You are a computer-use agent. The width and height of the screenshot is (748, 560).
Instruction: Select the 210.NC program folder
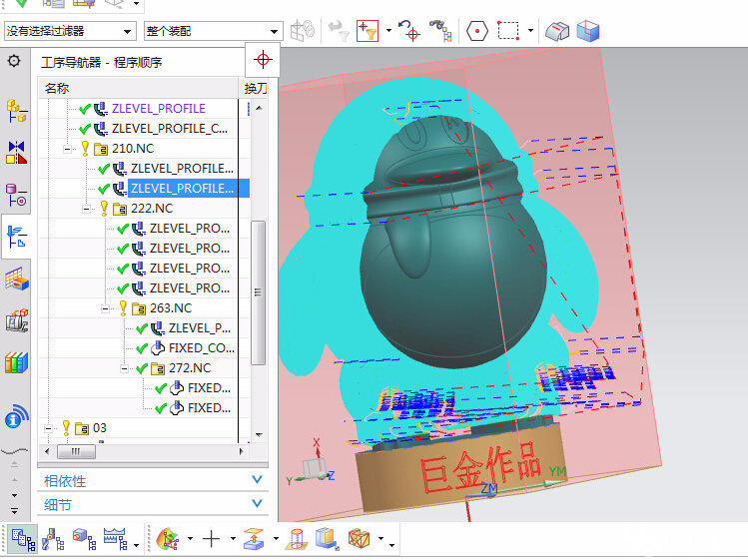[x=133, y=149]
